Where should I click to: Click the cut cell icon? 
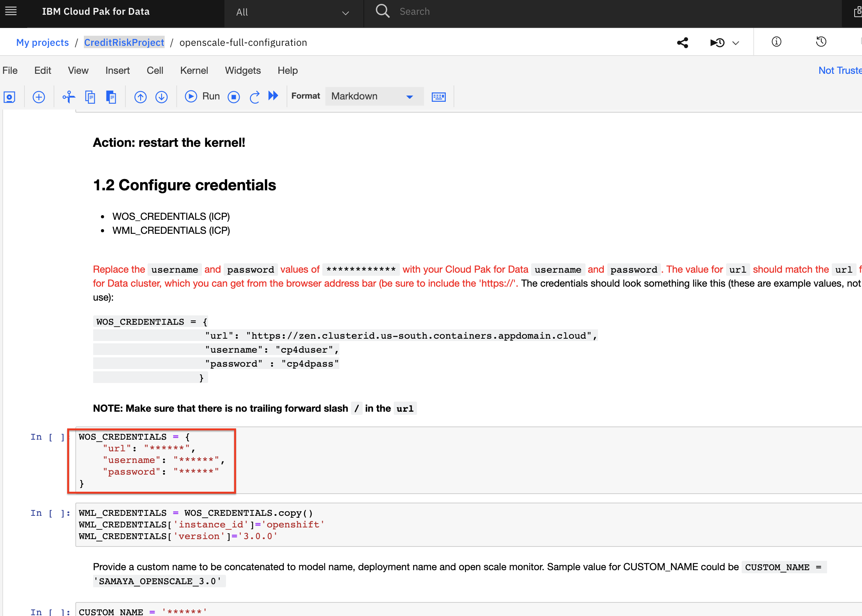click(67, 96)
